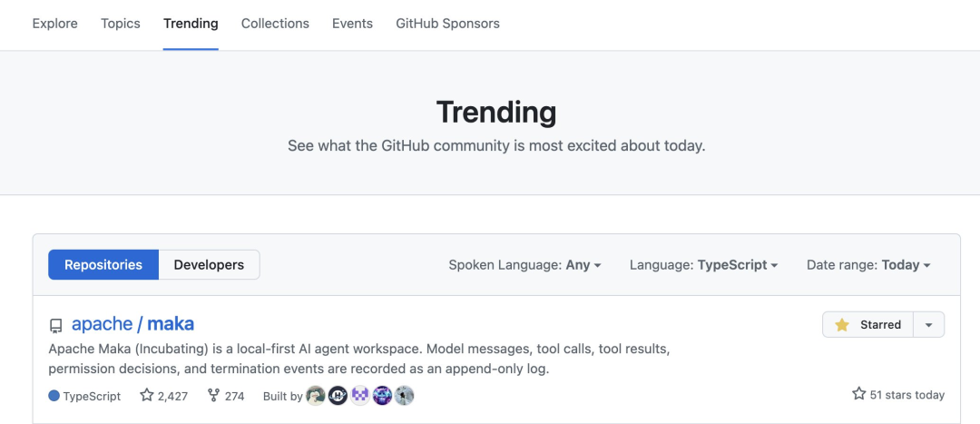The width and height of the screenshot is (980, 424).
Task: Switch to the Repositories view
Action: pos(103,264)
